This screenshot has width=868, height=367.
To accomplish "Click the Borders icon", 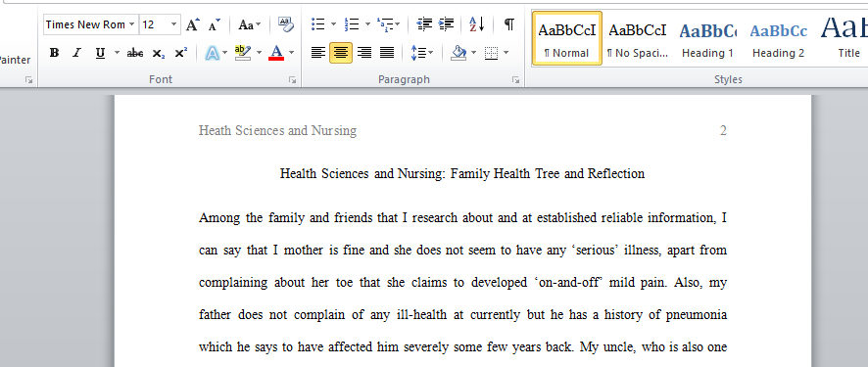I will click(491, 53).
